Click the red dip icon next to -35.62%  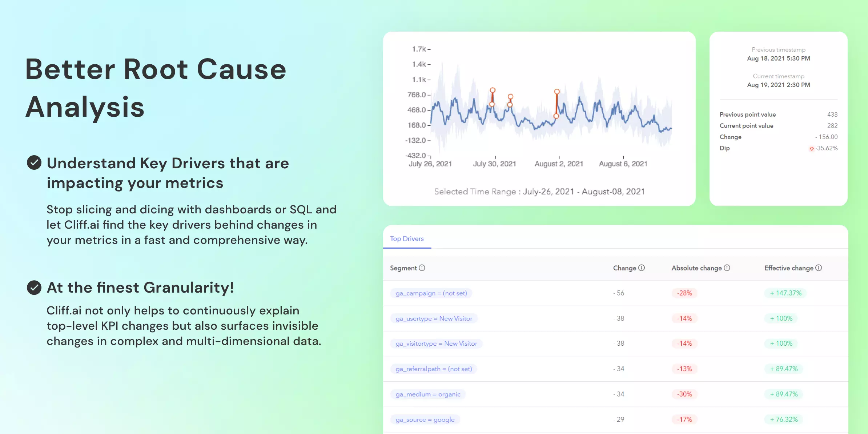click(812, 148)
